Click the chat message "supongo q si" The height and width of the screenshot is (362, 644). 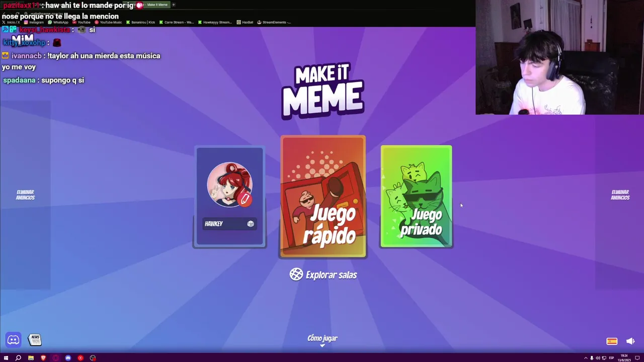tap(63, 80)
